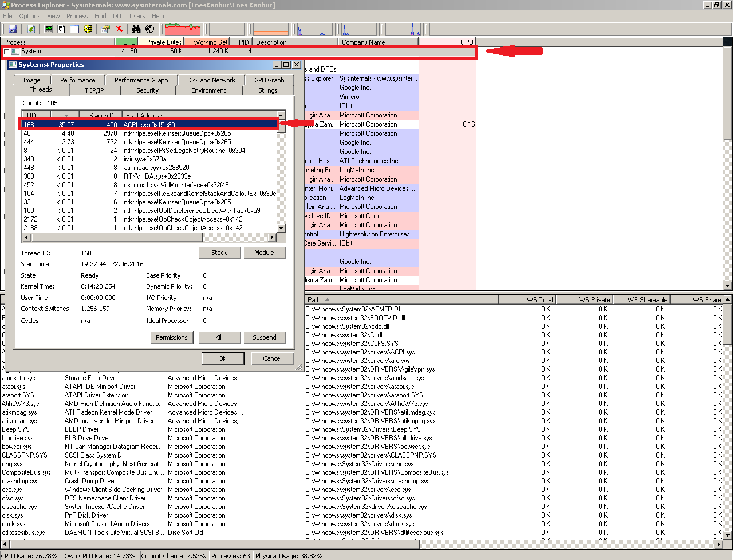Switch to the Strings tab
Viewport: 733px width, 560px height.
click(x=267, y=90)
